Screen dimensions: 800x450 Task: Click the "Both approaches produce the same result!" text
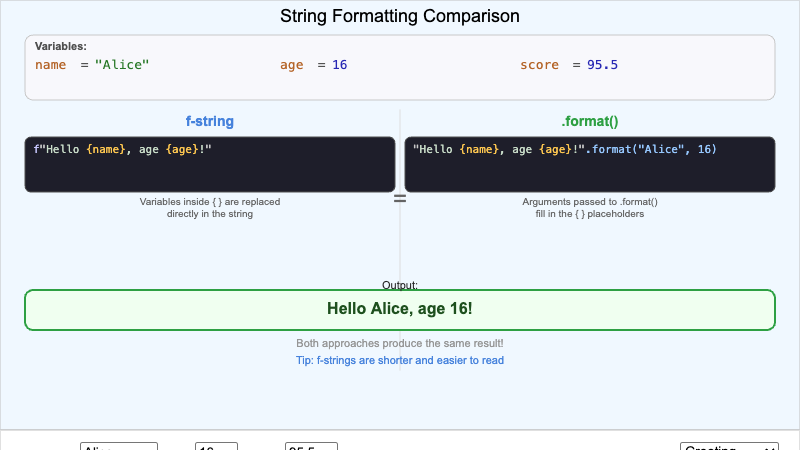coord(400,343)
